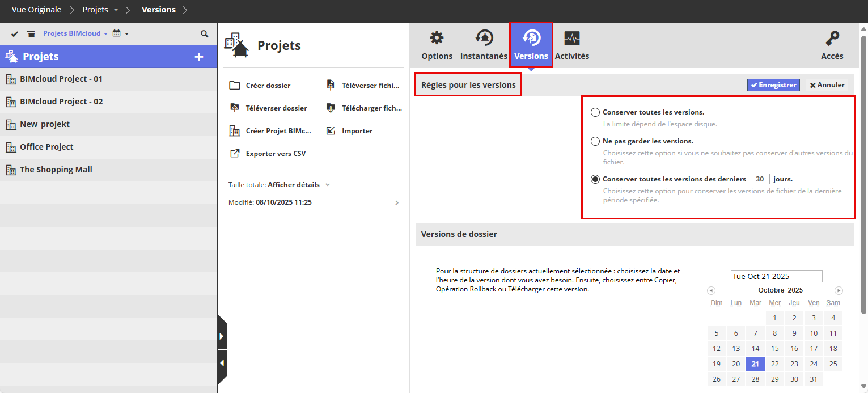
Task: Select Conserver versions des derniers jours radio
Action: coord(595,179)
